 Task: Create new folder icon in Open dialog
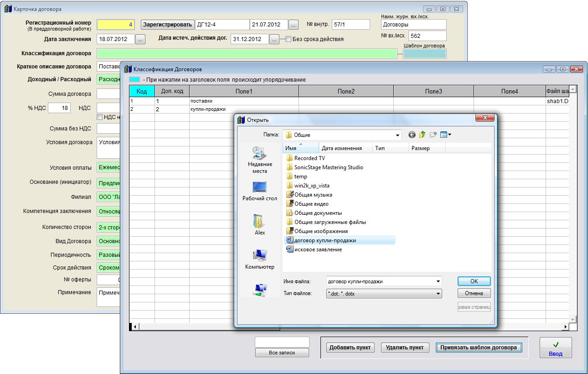tap(433, 135)
